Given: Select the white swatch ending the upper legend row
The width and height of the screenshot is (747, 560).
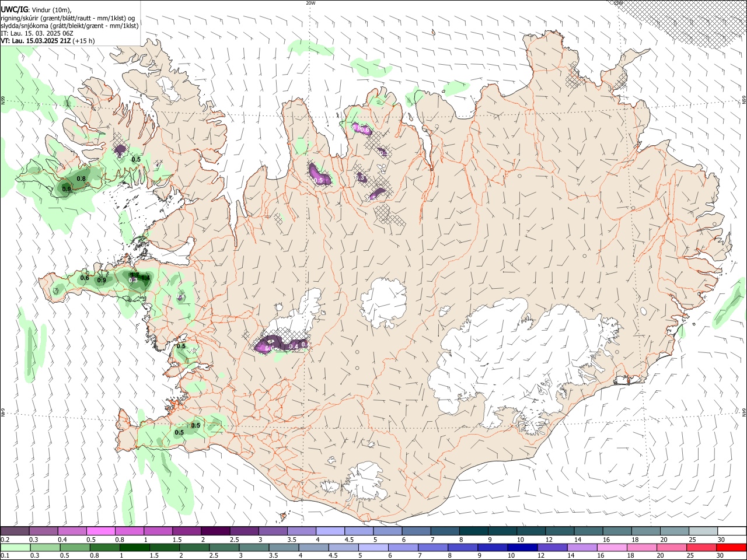Looking at the screenshot, I should pos(731,531).
